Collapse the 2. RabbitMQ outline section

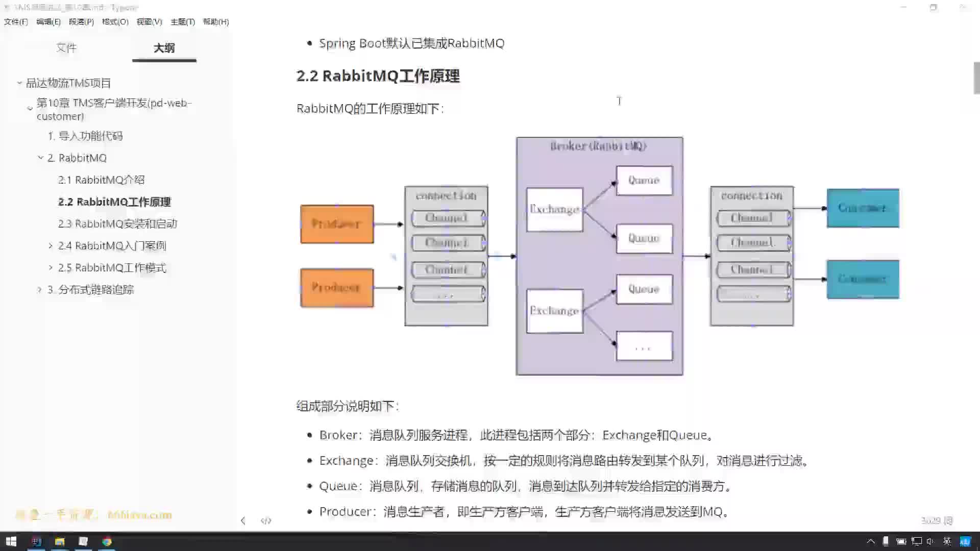click(x=40, y=158)
